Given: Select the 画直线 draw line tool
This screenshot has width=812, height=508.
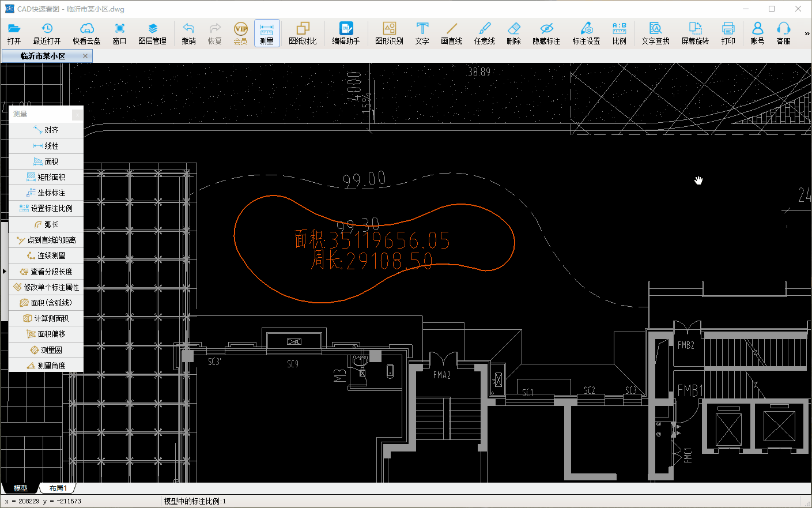Looking at the screenshot, I should coord(452,33).
